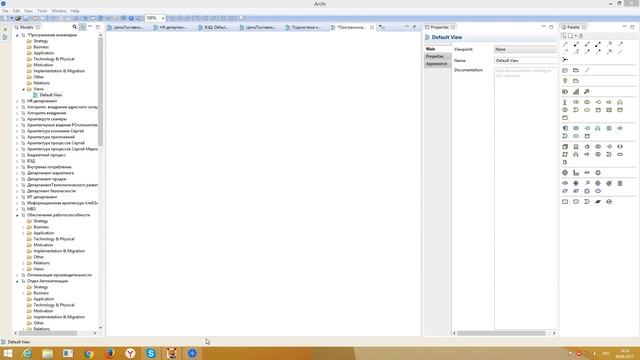Screen dimensions: 640x360
Task: Select the Capability element in Palette
Action: (576, 91)
